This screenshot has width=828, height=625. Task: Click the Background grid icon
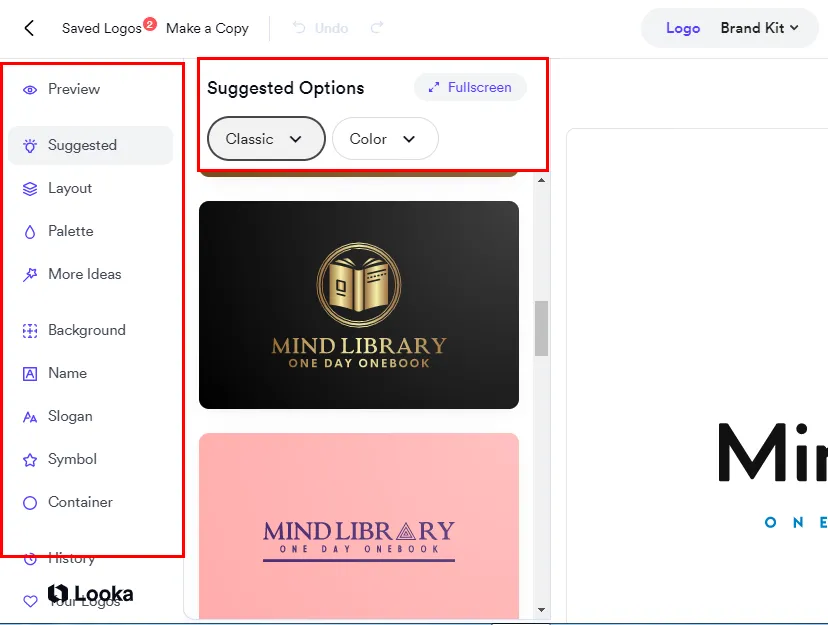(30, 331)
